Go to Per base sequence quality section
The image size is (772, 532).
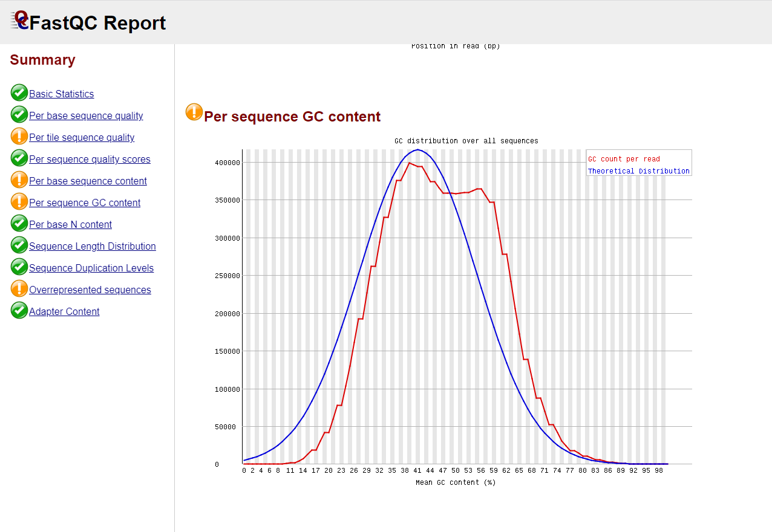click(86, 116)
